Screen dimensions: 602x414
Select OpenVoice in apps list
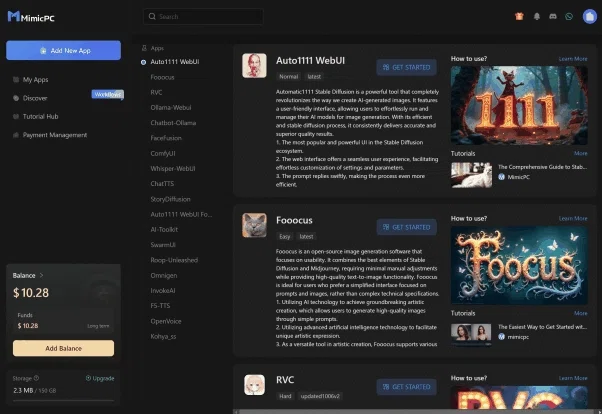pos(166,321)
